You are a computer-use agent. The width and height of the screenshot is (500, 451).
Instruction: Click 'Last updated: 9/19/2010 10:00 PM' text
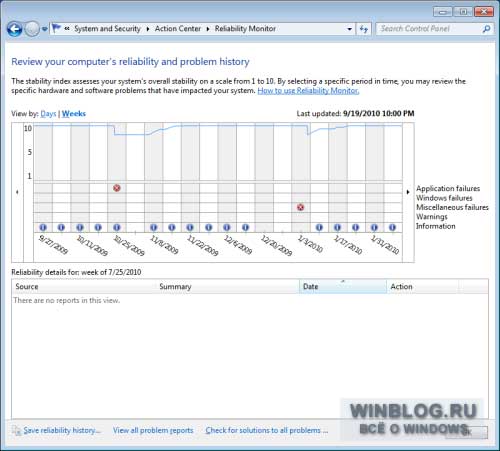tap(355, 114)
